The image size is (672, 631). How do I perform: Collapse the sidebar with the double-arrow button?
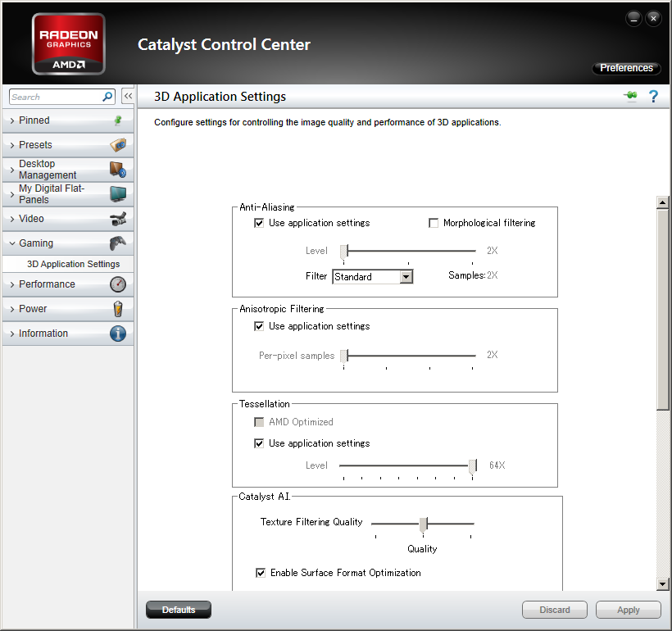[128, 96]
